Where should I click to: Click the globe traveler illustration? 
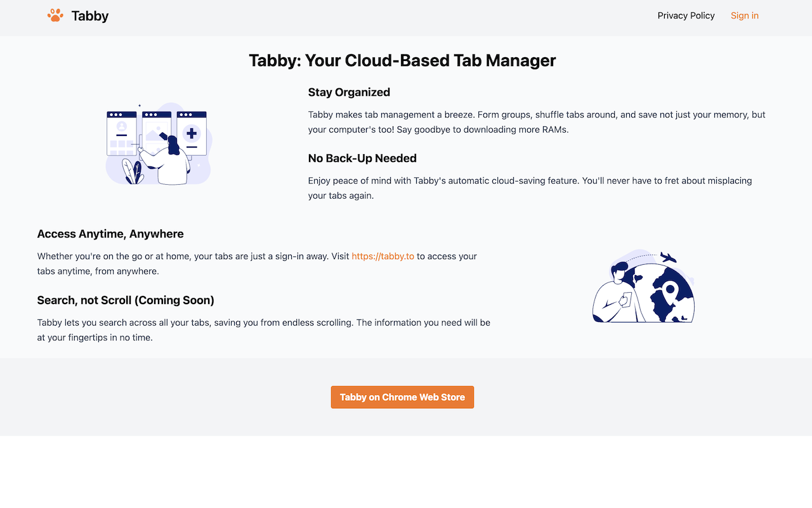click(x=643, y=286)
